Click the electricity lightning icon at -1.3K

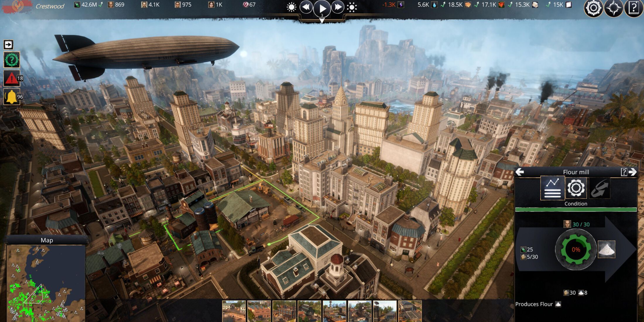point(401,5)
